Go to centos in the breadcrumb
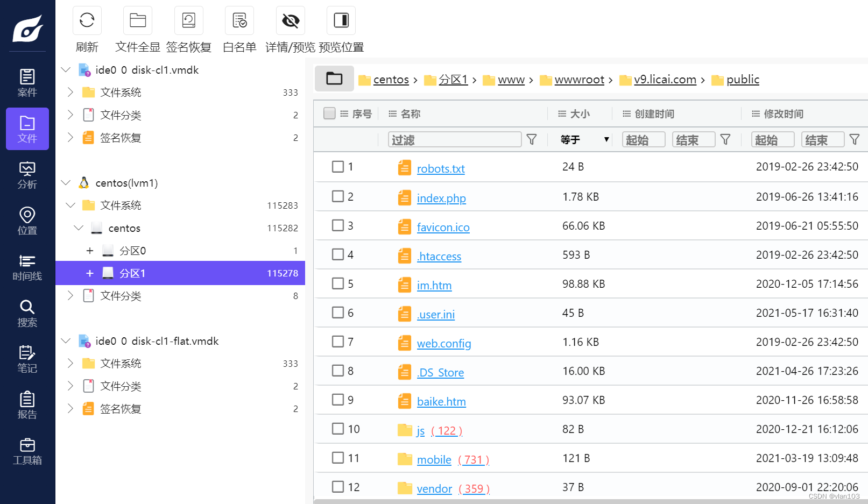868x504 pixels. click(x=391, y=80)
